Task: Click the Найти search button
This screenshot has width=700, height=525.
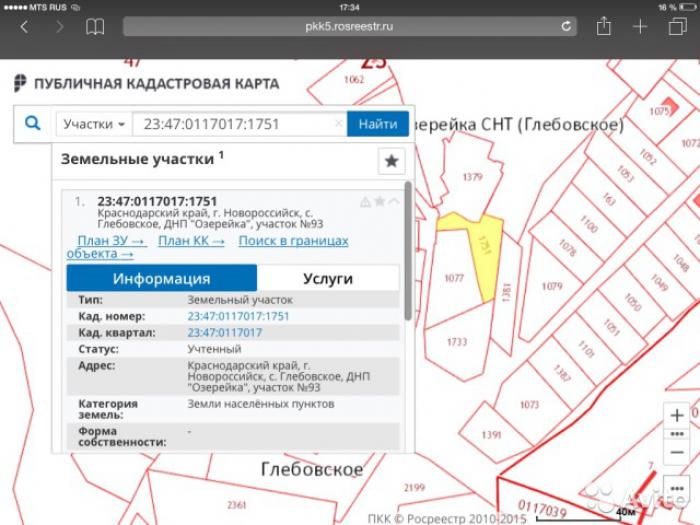Action: pos(378,124)
